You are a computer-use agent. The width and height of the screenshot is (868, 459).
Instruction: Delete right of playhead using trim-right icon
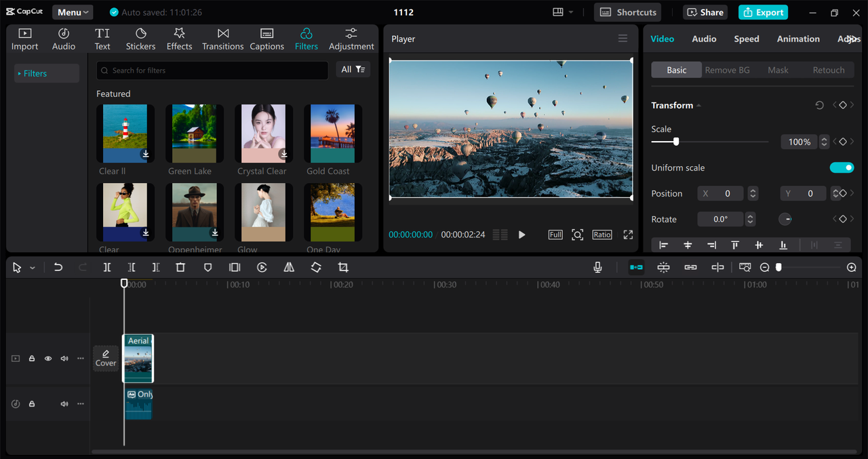156,268
